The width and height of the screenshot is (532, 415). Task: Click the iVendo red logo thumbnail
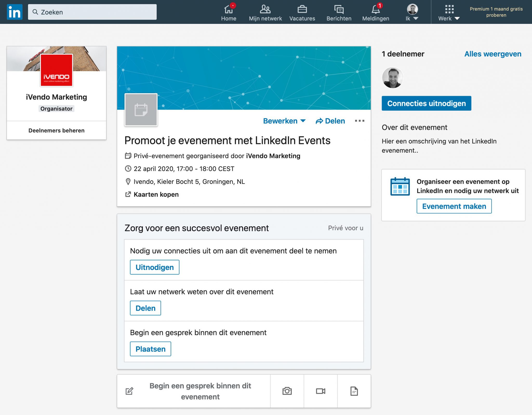[56, 70]
